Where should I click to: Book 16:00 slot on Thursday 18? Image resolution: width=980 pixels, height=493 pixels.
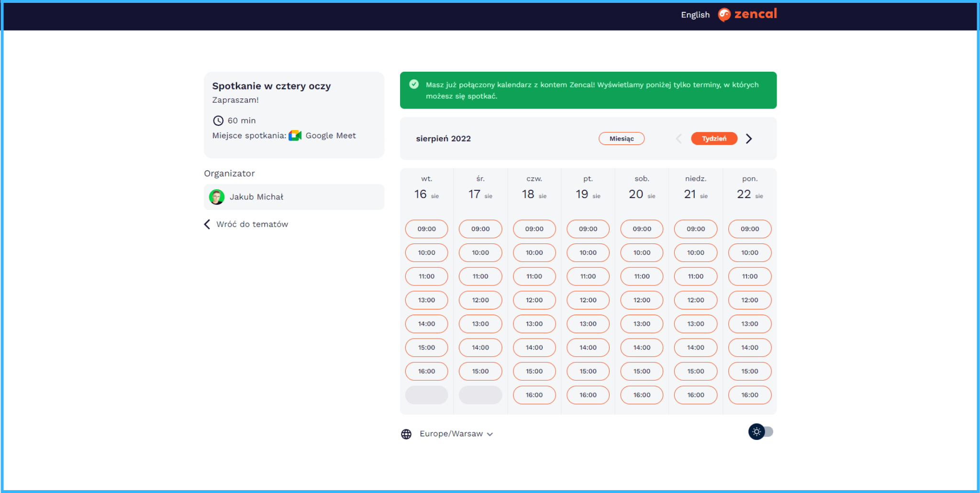(x=534, y=395)
